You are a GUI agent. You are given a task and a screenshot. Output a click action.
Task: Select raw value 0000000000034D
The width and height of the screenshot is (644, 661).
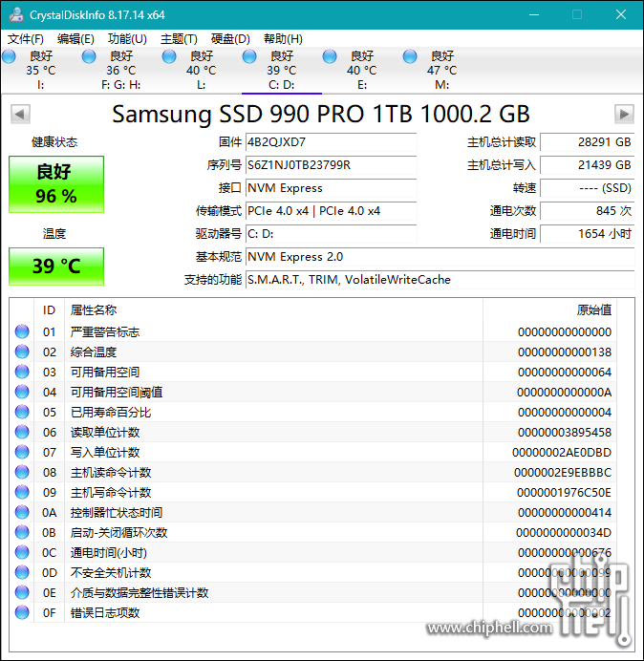[564, 533]
